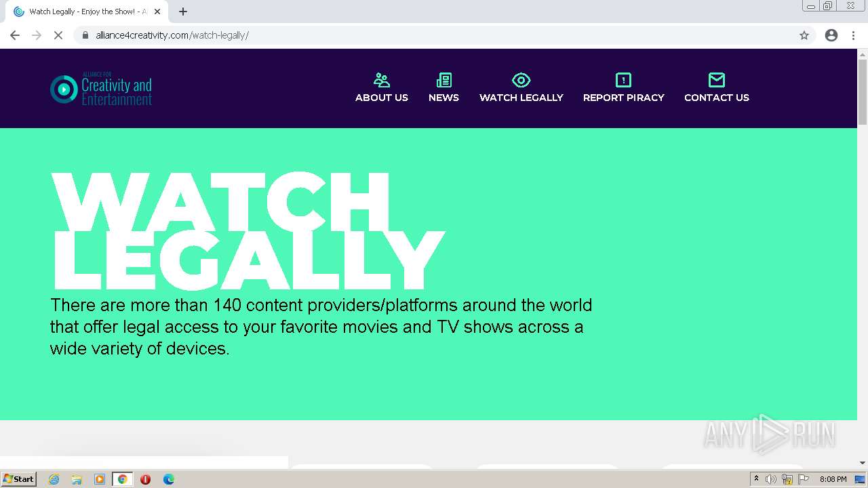
Task: Click the address bar URL field
Action: click(x=444, y=35)
